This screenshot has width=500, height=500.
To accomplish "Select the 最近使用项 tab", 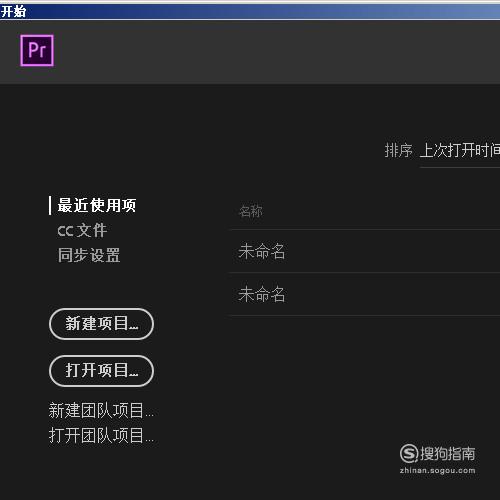I will 97,205.
